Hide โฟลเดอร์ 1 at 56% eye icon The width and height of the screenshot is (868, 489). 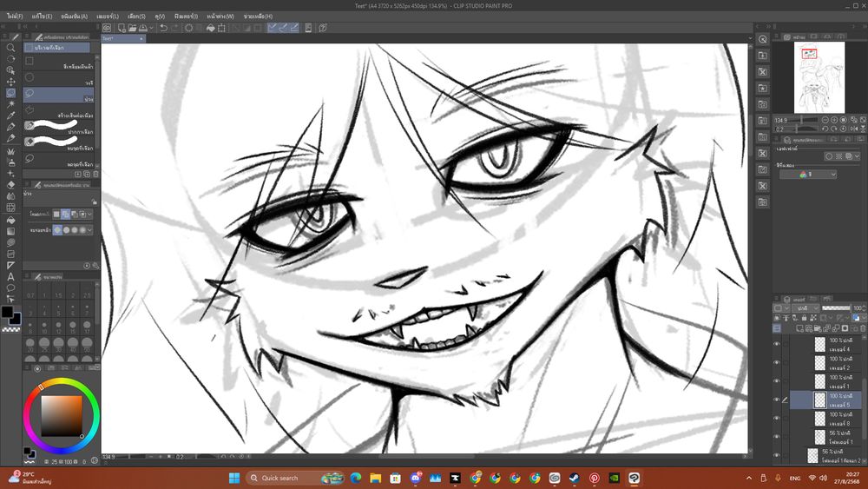[777, 436]
